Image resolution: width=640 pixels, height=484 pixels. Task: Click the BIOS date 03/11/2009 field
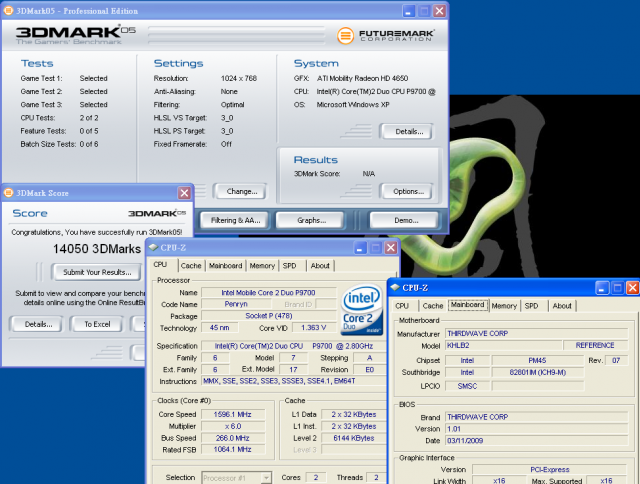tap(536, 441)
